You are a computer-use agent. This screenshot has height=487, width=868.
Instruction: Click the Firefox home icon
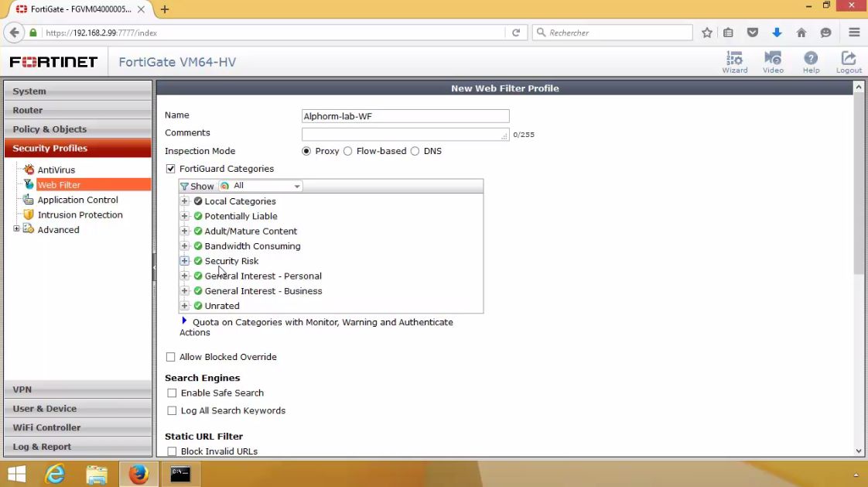coord(801,33)
